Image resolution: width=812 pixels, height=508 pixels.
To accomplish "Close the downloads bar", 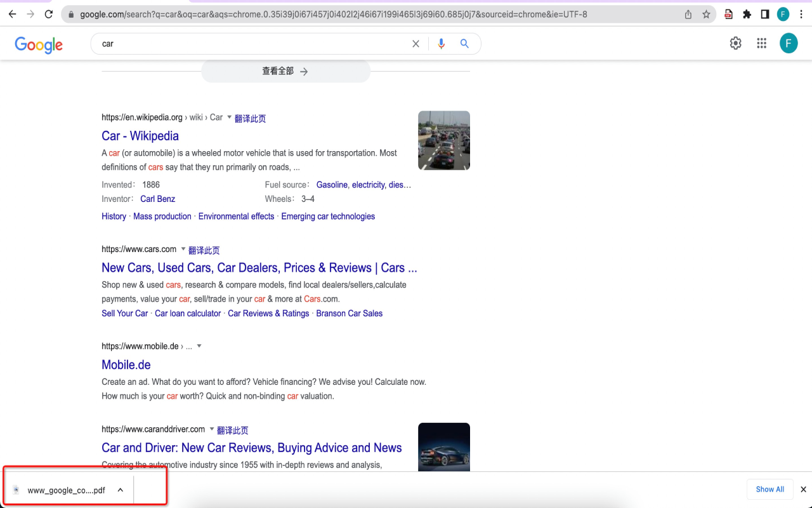I will 803,490.
